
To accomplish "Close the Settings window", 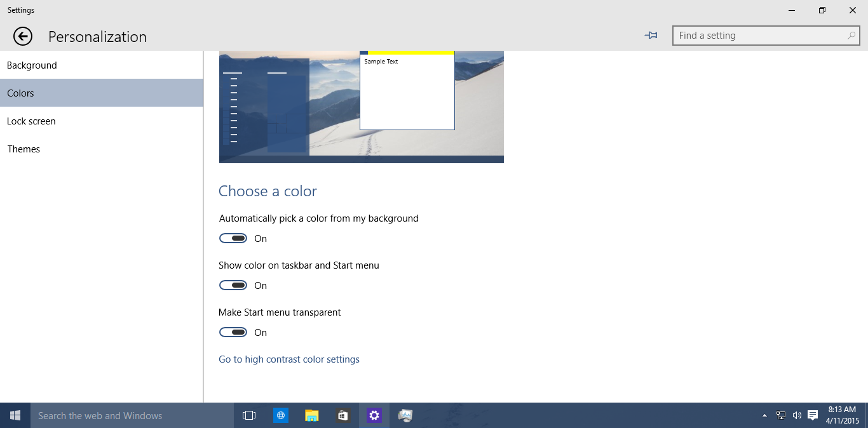I will pyautogui.click(x=853, y=10).
